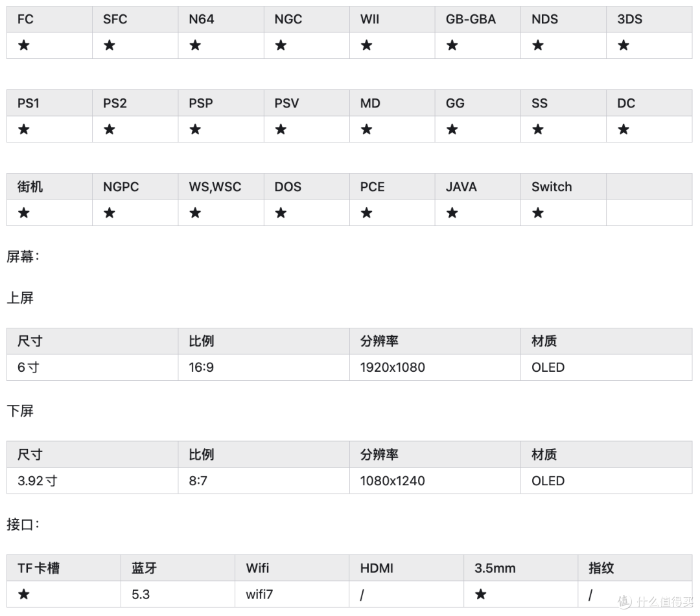Screen dimensions: 700x616
Task: Click the star under the TF卡槽 column
Action: click(x=24, y=594)
